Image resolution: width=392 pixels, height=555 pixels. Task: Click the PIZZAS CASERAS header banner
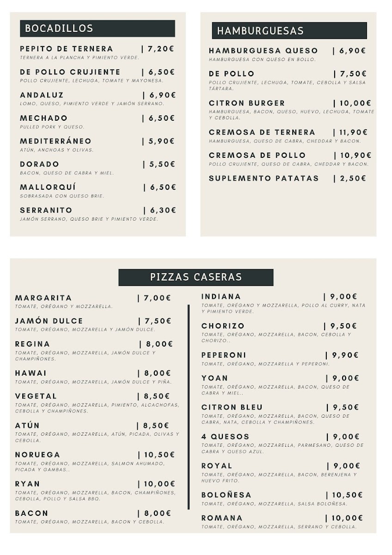point(196,277)
